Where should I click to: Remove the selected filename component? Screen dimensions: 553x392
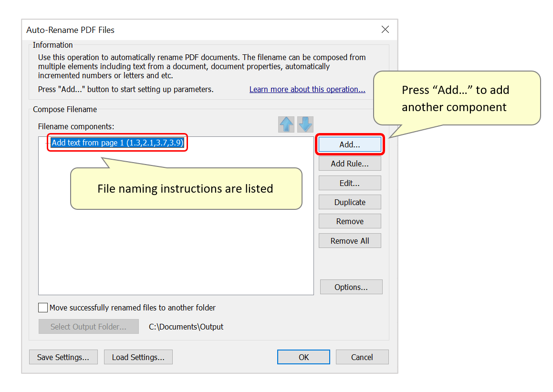(x=350, y=221)
